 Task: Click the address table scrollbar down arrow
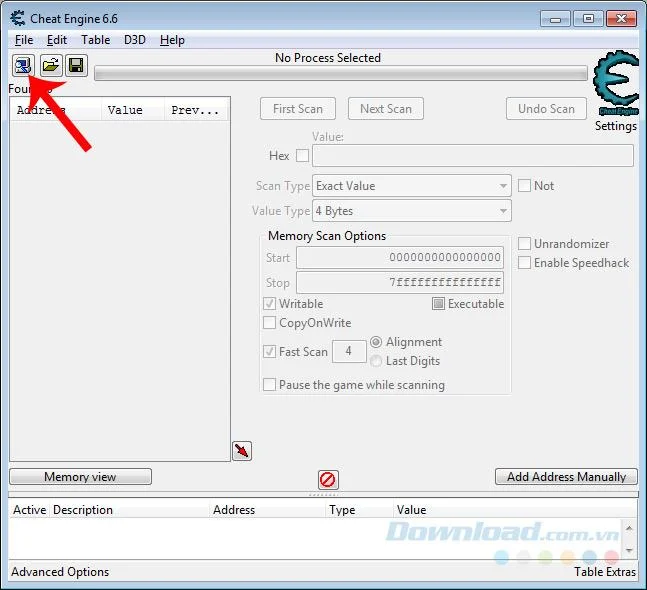[x=629, y=550]
